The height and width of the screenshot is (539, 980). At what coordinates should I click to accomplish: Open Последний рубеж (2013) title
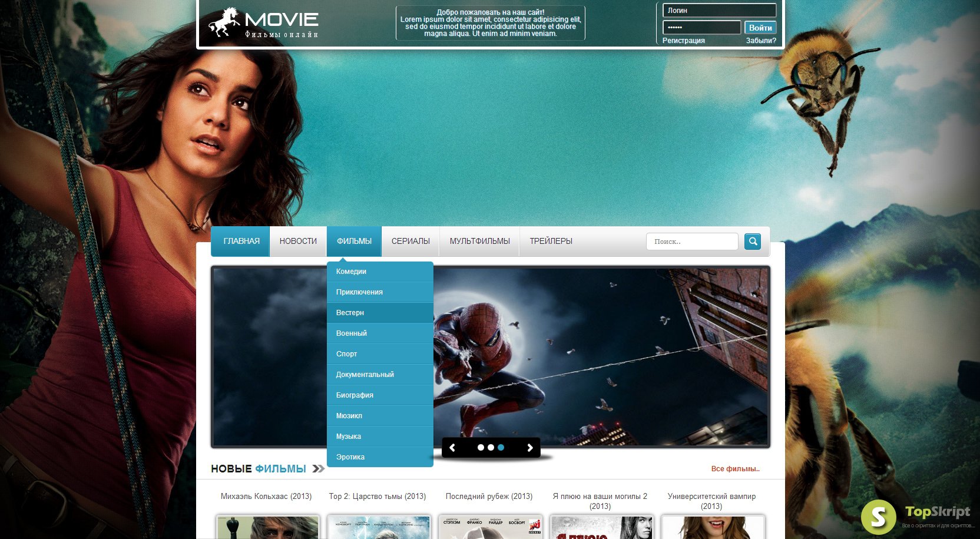[x=489, y=497]
